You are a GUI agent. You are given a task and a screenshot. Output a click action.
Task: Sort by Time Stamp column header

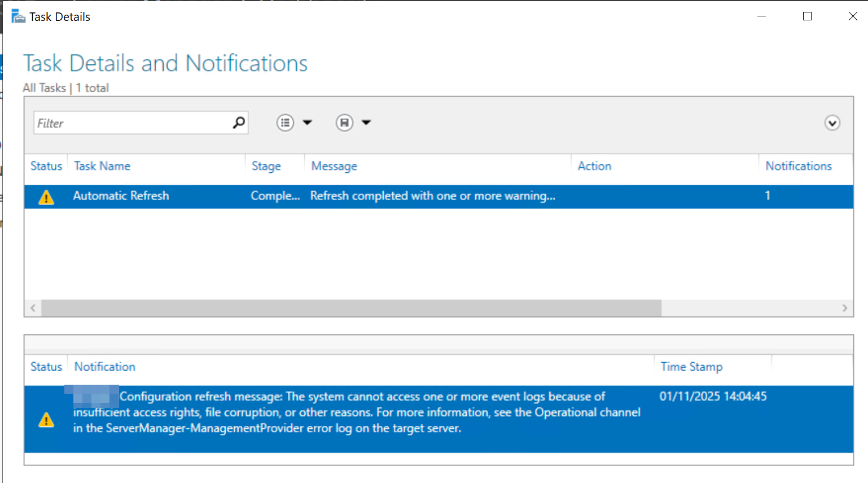point(691,367)
